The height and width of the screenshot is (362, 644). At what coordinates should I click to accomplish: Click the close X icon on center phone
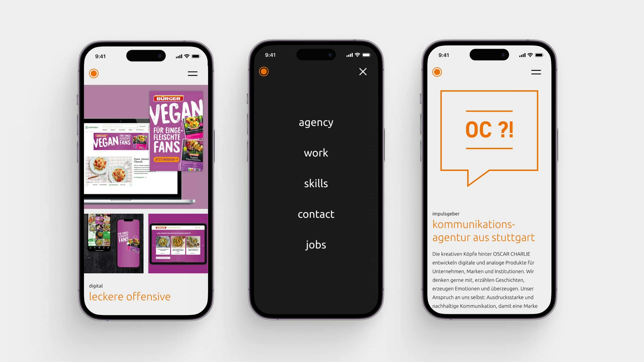pos(363,72)
